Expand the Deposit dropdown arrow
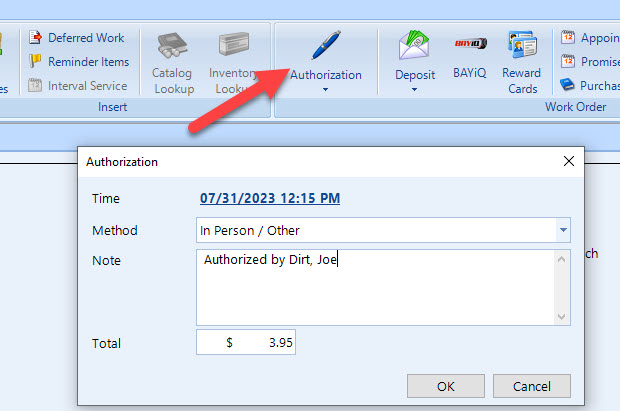 (414, 90)
